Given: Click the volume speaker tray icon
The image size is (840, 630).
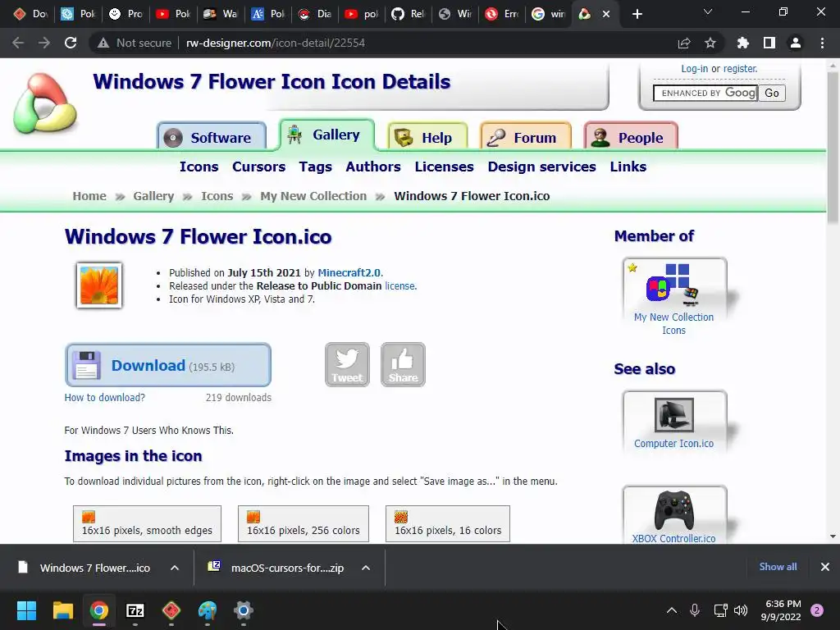Looking at the screenshot, I should coord(741,610).
